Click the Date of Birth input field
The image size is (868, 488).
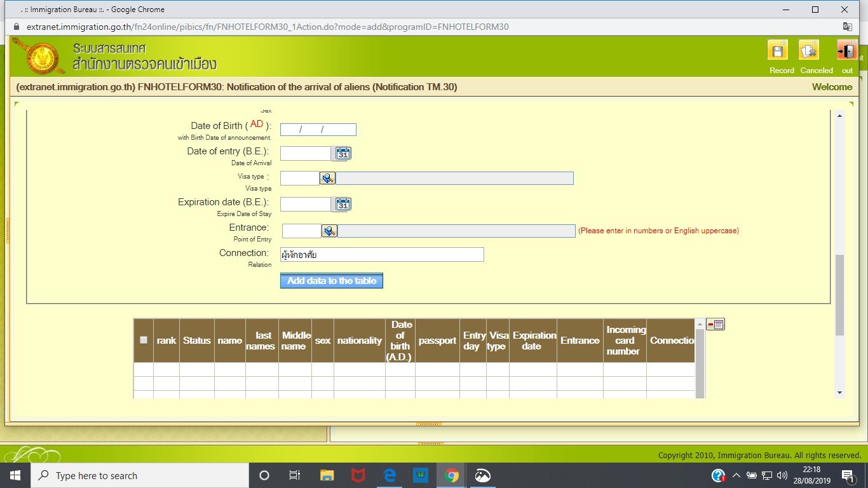(318, 130)
